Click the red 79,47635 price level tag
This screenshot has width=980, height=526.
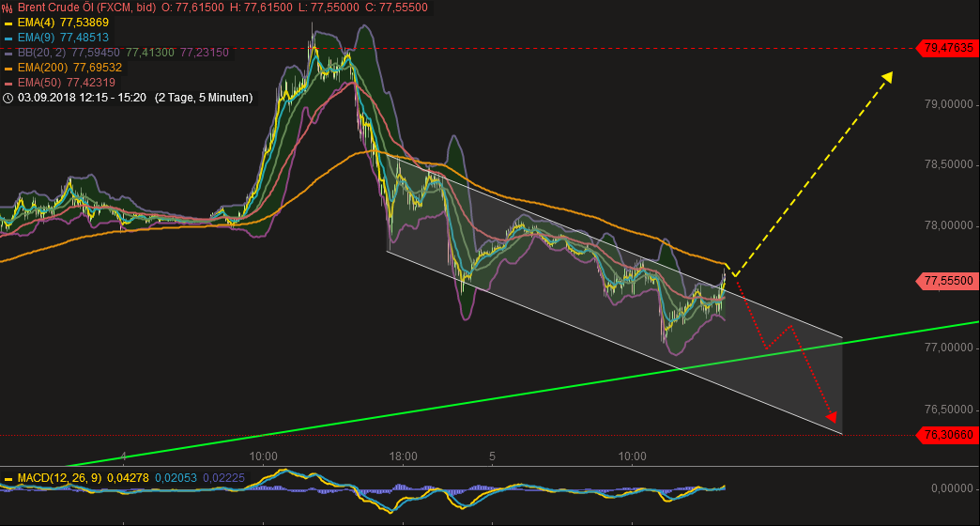(945, 48)
